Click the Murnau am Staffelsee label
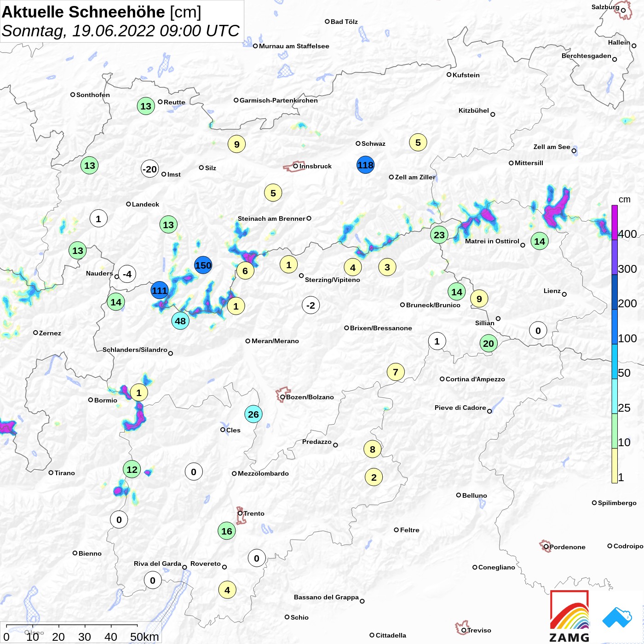644x644 pixels. coord(294,46)
